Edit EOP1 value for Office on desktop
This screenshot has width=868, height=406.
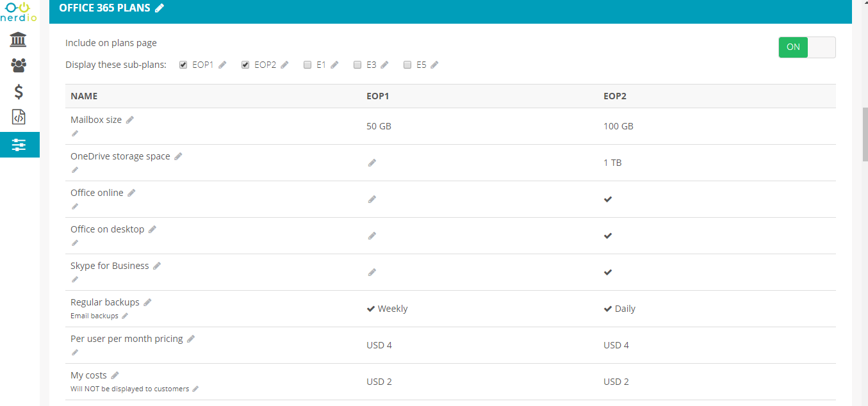click(x=372, y=236)
